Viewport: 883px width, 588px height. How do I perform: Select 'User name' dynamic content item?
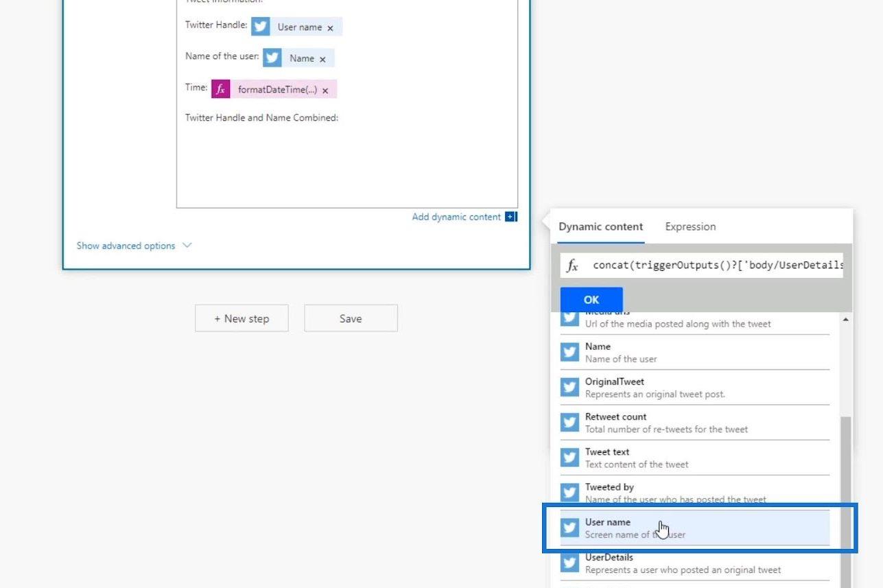click(x=694, y=527)
